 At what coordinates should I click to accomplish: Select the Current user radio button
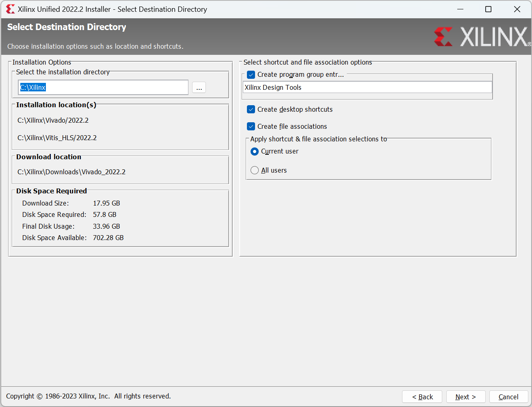pyautogui.click(x=254, y=151)
